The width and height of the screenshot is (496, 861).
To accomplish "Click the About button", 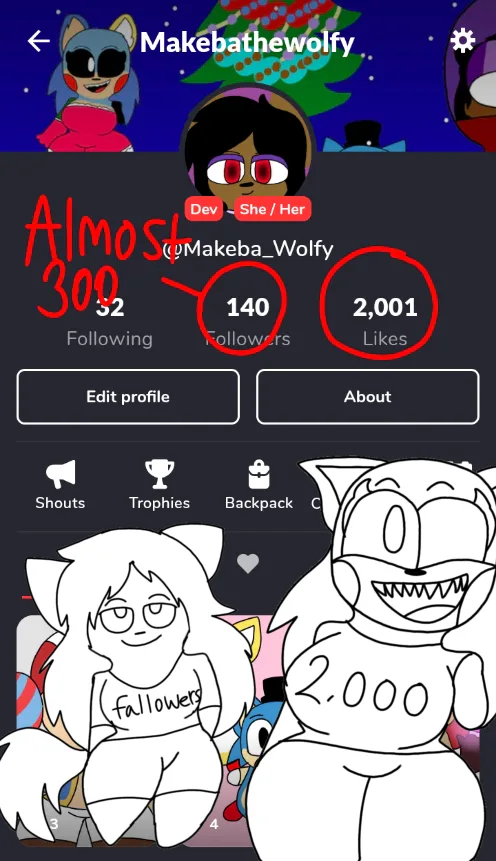I will pos(367,396).
